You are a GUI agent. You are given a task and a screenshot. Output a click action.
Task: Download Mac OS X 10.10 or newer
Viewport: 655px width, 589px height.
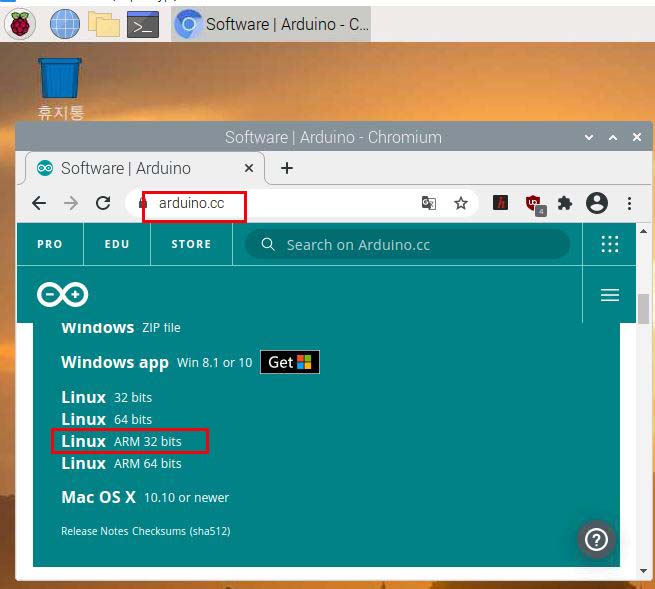click(145, 498)
